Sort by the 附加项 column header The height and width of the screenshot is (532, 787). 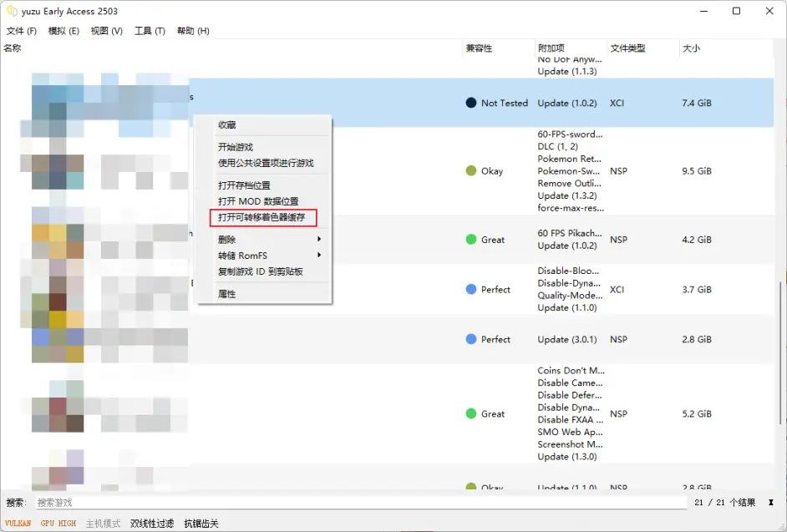[551, 48]
